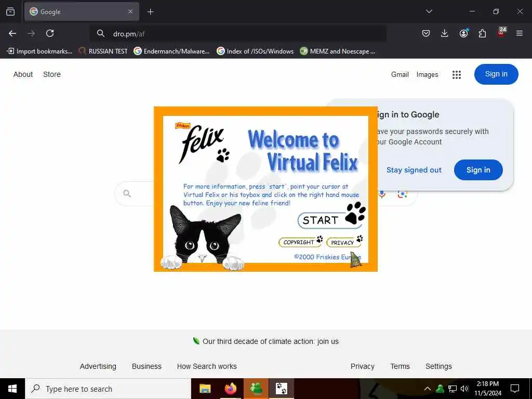Image resolution: width=532 pixels, height=399 pixels.
Task: Click the small cat tent icon
Action: (x=355, y=260)
